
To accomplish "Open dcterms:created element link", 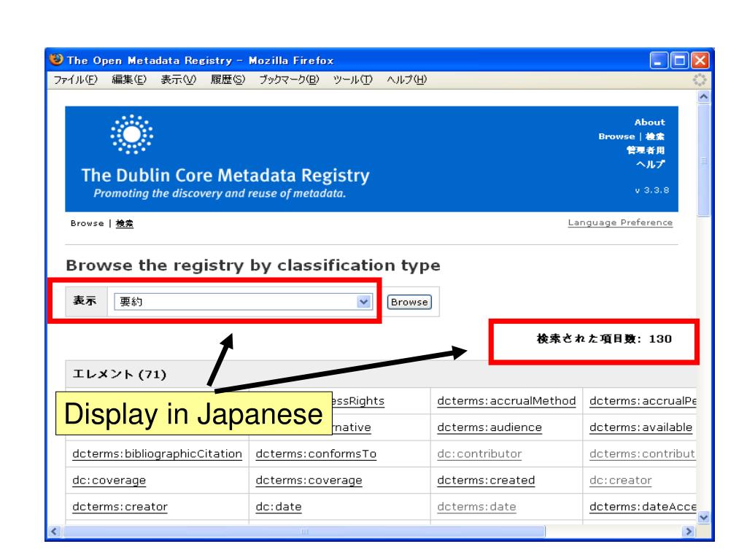I will point(486,480).
